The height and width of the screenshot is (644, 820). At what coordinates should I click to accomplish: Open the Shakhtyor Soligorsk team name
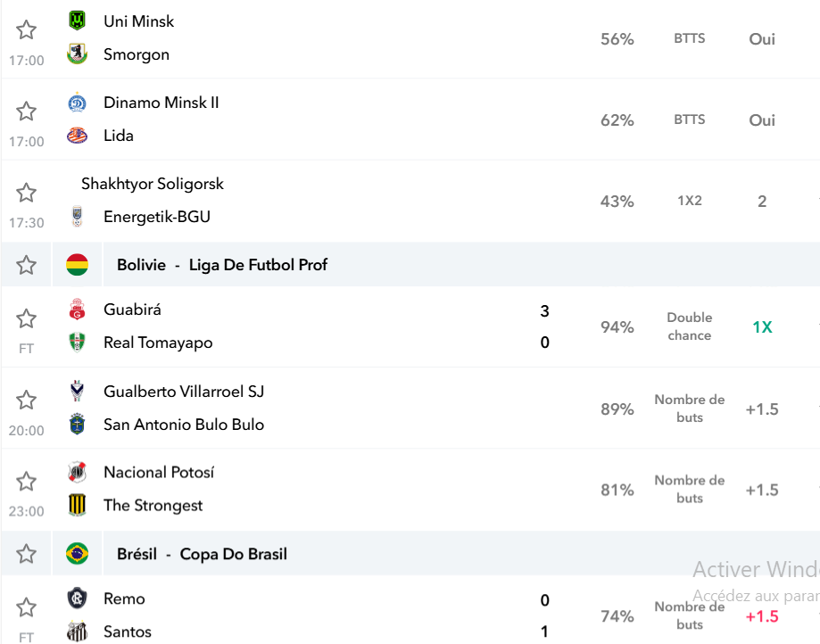tap(153, 184)
